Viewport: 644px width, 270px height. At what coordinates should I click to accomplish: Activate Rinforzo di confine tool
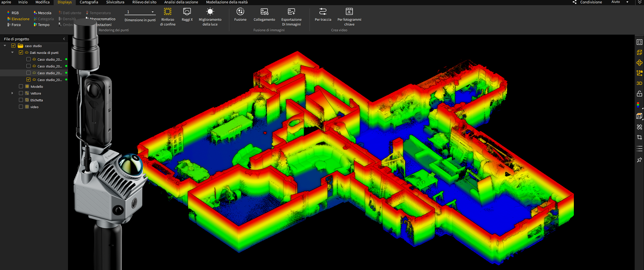click(x=168, y=17)
